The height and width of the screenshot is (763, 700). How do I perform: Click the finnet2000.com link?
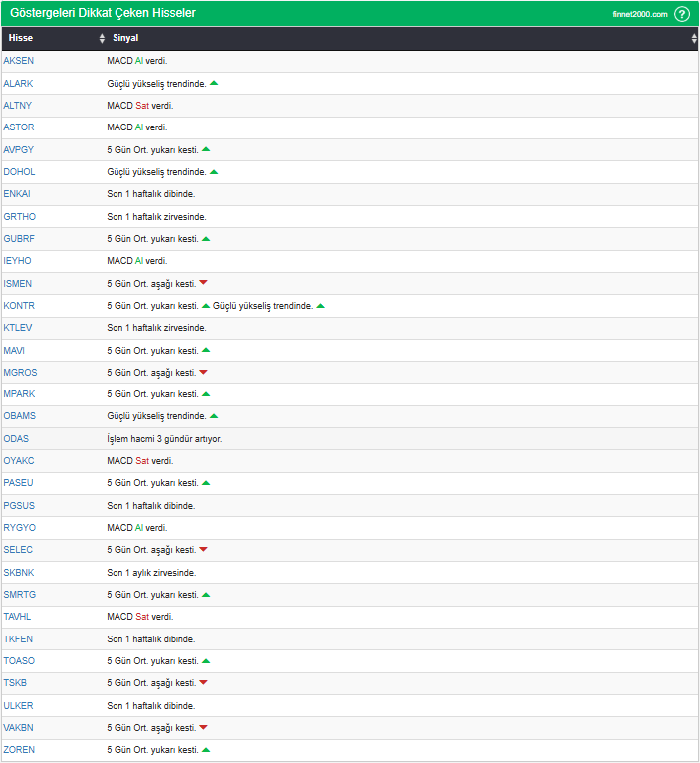(639, 14)
